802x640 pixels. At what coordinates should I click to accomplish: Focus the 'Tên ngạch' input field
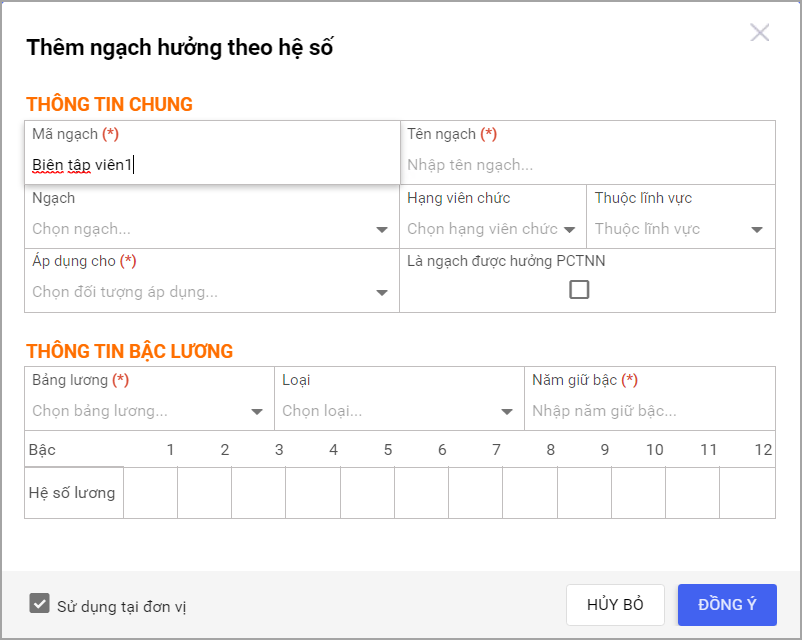(x=588, y=165)
